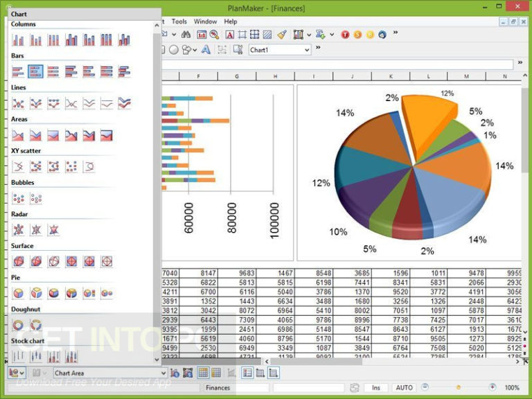The height and width of the screenshot is (399, 532).
Task: Select the highlighted stacked Bars chart type
Action: [x=35, y=71]
